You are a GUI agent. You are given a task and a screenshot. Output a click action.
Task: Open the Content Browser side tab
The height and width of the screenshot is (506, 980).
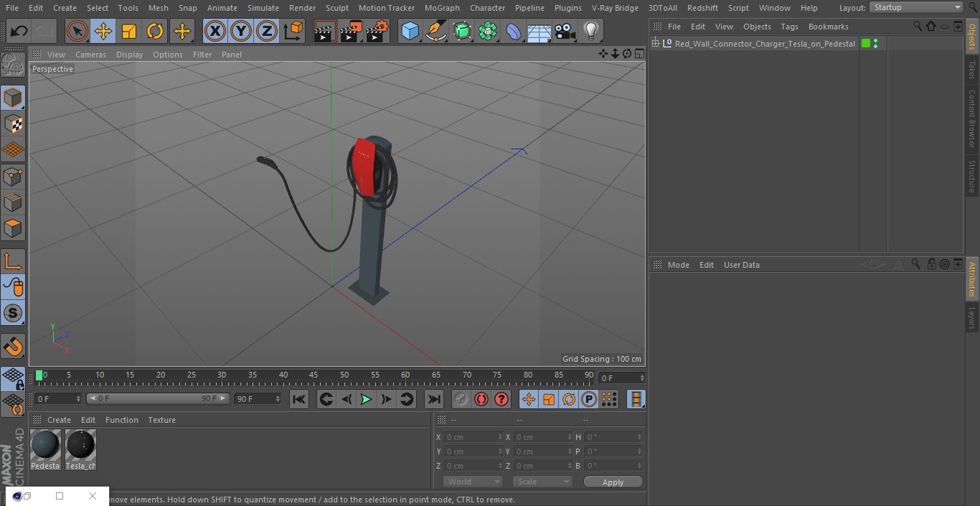(x=972, y=118)
